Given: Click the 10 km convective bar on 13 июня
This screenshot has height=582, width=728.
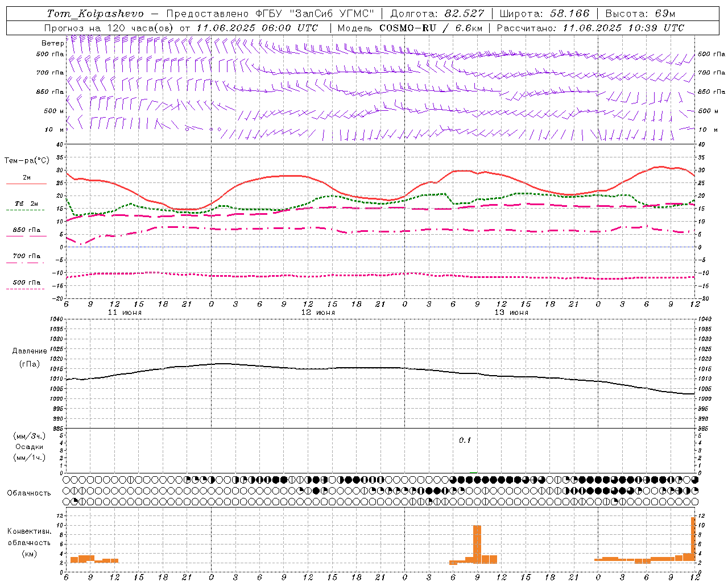Looking at the screenshot, I should pos(477,544).
